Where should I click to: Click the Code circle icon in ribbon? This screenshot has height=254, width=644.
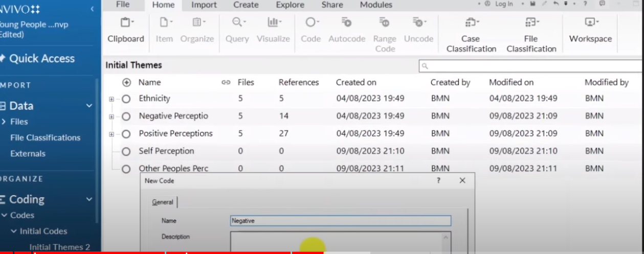(310, 23)
